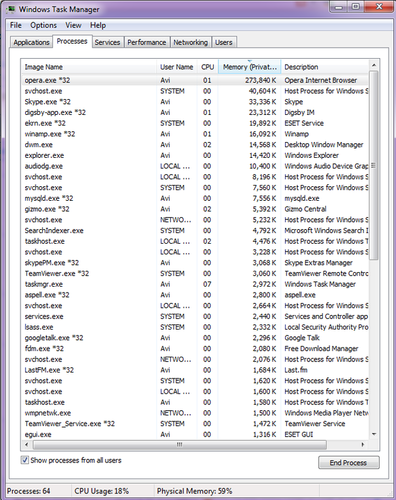Click the horizontal scrollbar left arrow

click(x=27, y=444)
